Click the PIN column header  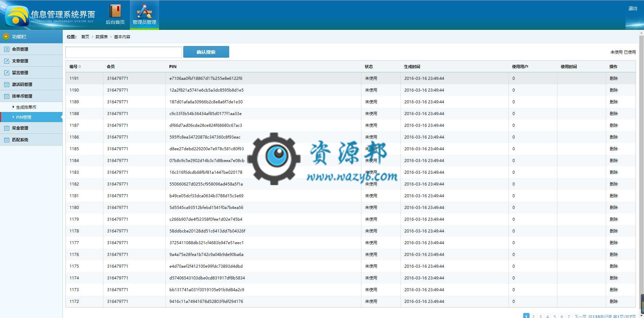172,67
